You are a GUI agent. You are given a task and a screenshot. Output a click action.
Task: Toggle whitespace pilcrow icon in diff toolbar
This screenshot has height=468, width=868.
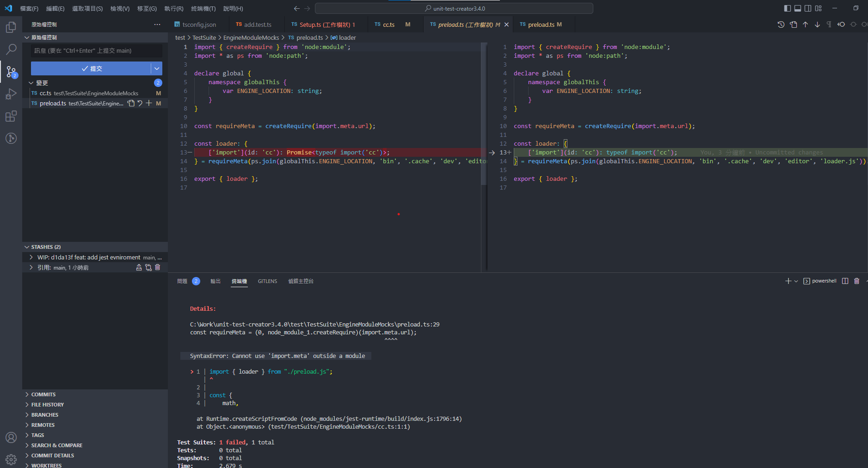(829, 25)
